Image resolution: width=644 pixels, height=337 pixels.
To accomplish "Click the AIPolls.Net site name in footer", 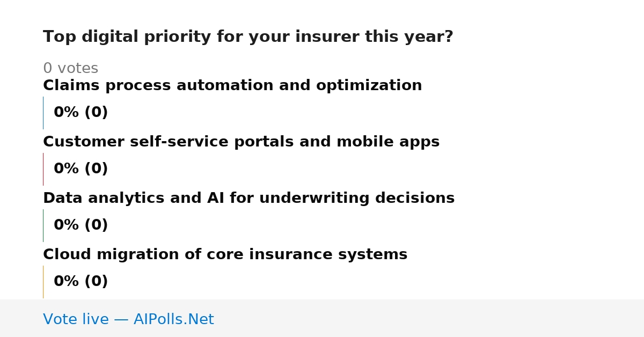I will click(x=173, y=320).
